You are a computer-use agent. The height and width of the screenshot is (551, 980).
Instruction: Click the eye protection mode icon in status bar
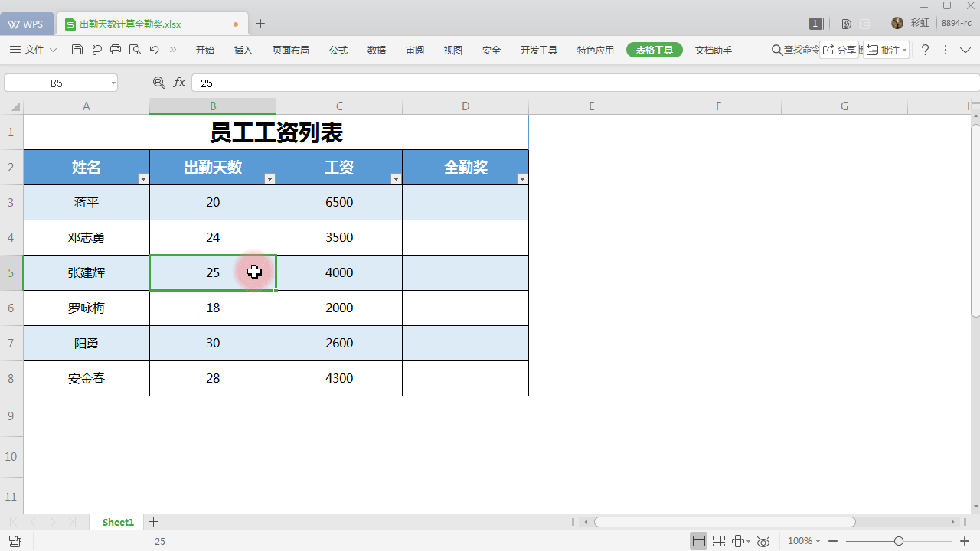[763, 540]
